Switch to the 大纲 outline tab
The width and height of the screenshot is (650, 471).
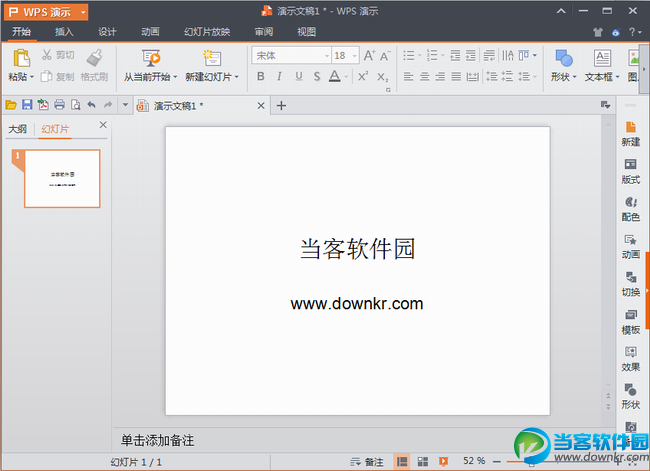(18, 128)
